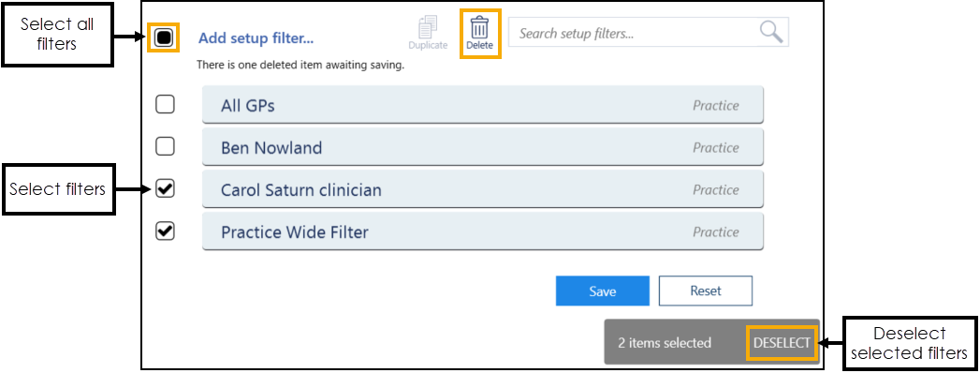Tick the Ben Nowland checkbox
This screenshot has height=373, width=980.
click(x=165, y=147)
